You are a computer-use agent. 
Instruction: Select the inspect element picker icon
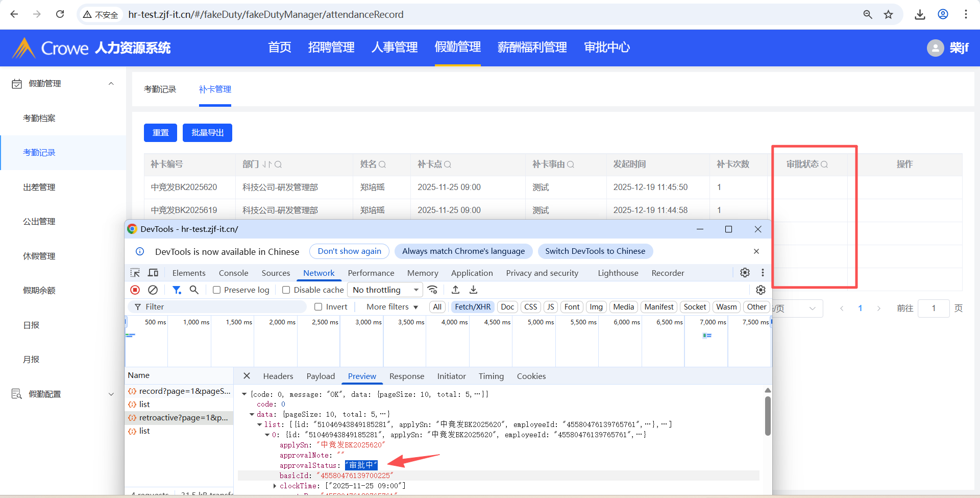[135, 273]
